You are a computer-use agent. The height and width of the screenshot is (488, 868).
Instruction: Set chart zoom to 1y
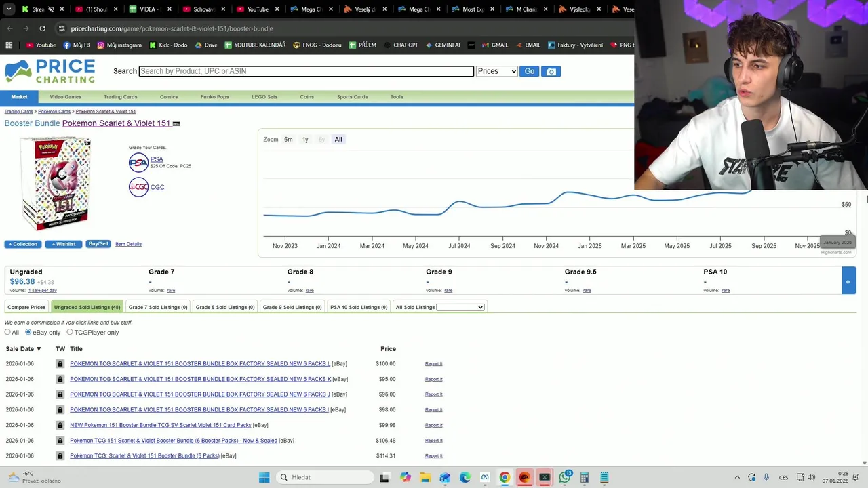(305, 140)
